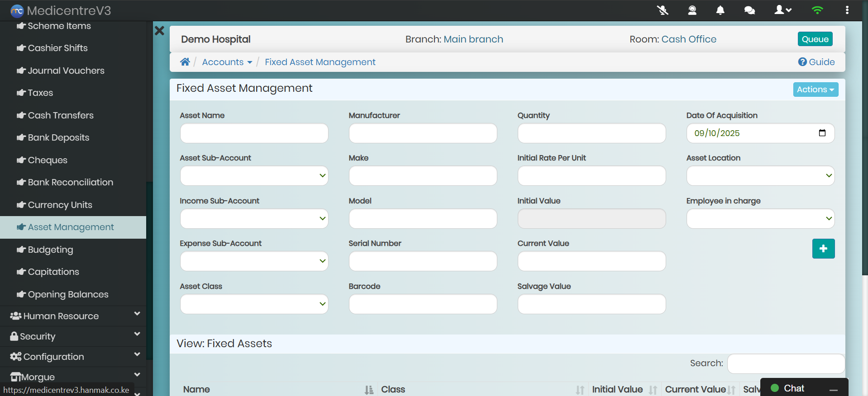Open the Asset Sub-Account dropdown

click(254, 176)
